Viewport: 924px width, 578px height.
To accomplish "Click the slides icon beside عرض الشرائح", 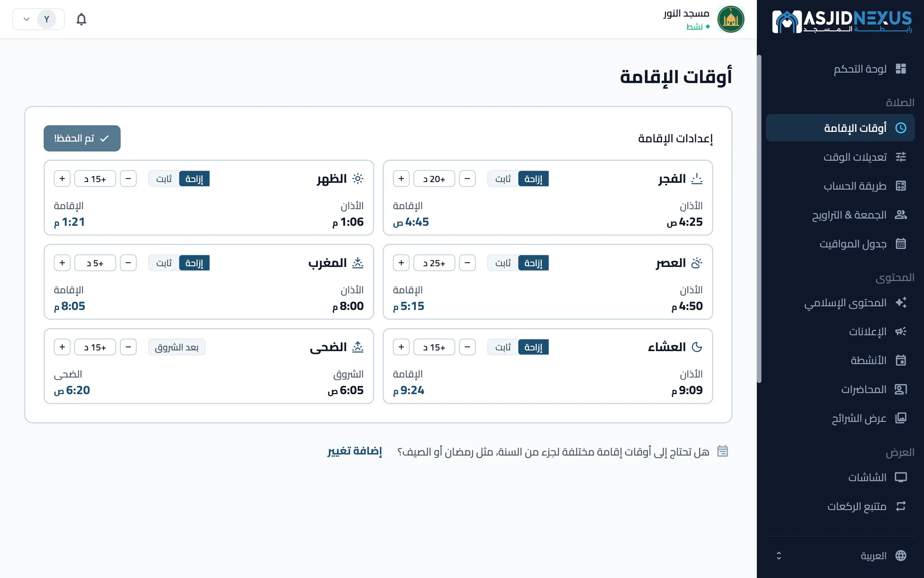I will click(901, 418).
